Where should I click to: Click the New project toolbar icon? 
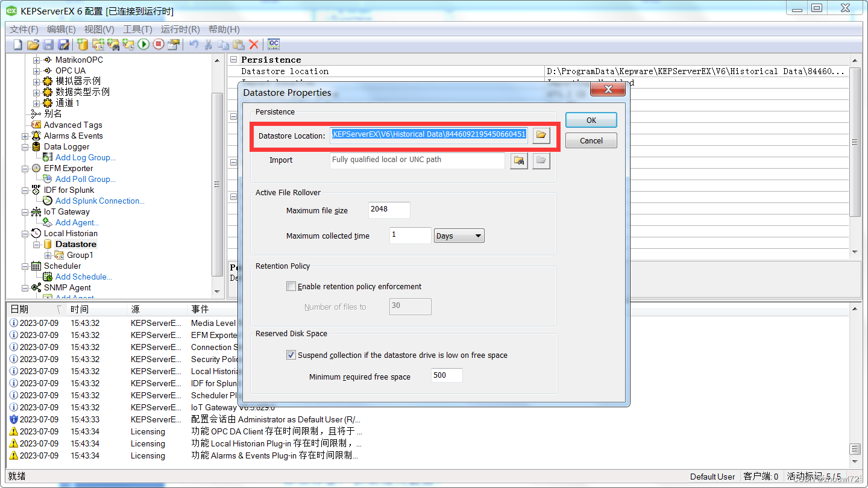point(17,44)
